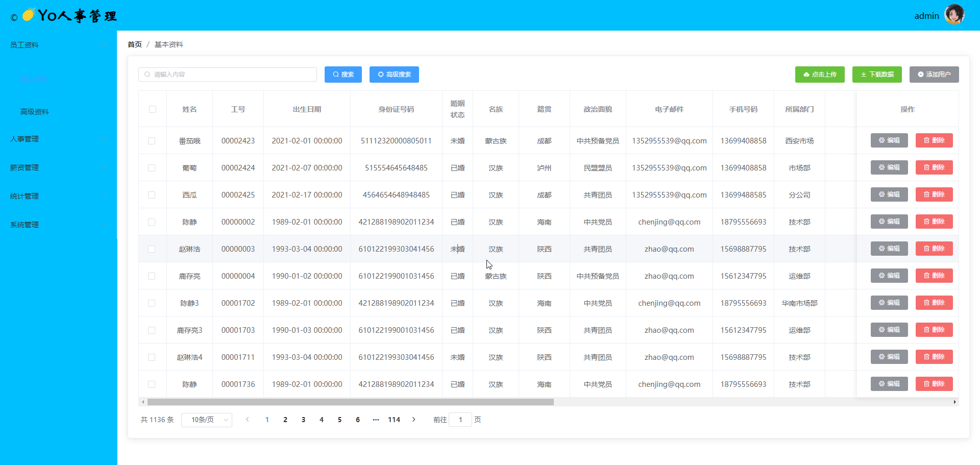Expand the 系统管理 sidebar menu
This screenshot has width=980, height=465.
tap(59, 225)
